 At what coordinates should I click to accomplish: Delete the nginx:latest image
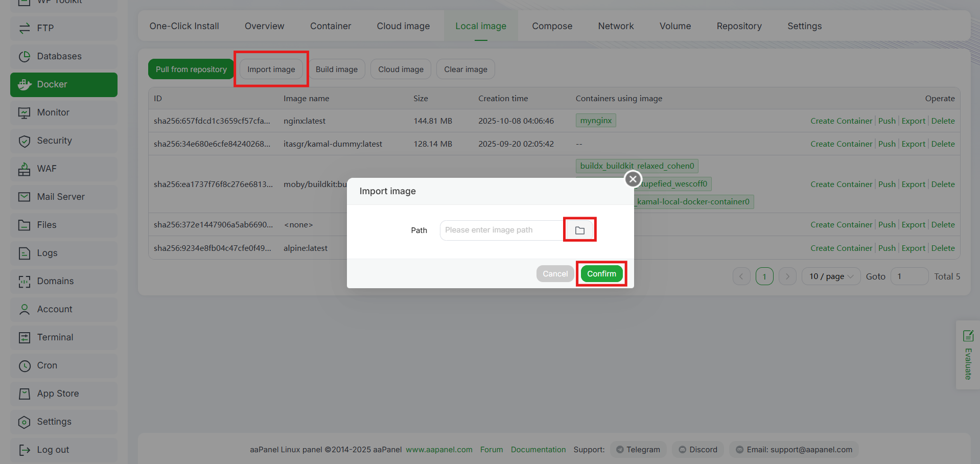[943, 121]
